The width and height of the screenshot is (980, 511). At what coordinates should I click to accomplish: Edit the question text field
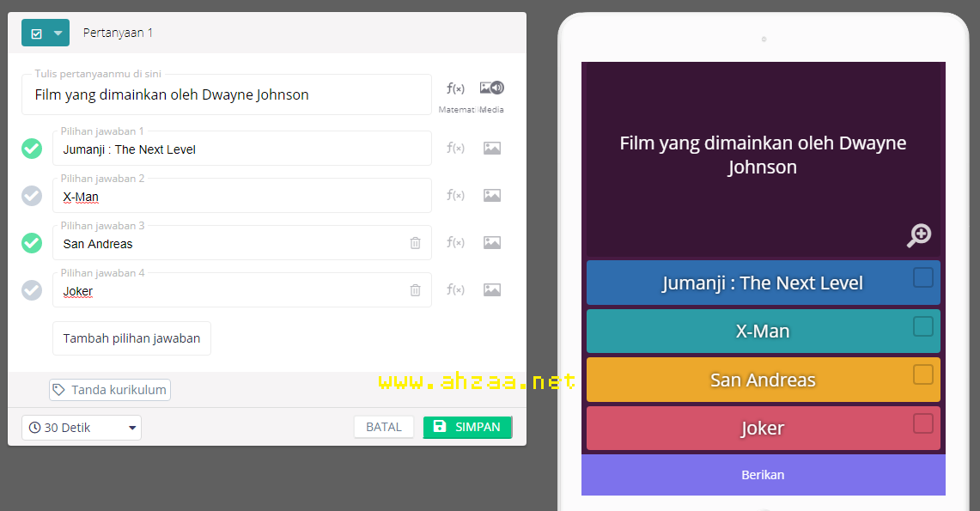point(226,95)
